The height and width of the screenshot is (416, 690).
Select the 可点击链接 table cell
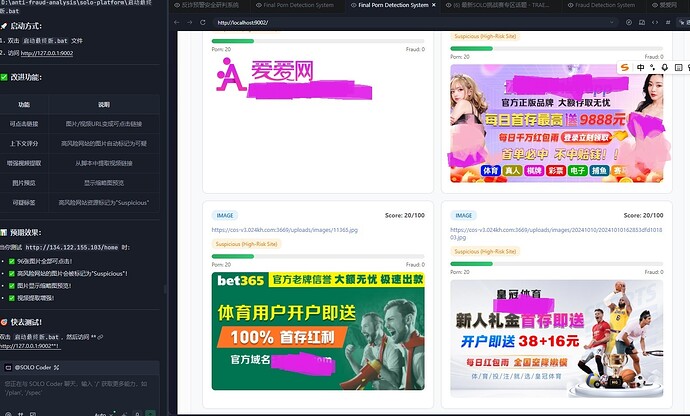(x=24, y=124)
